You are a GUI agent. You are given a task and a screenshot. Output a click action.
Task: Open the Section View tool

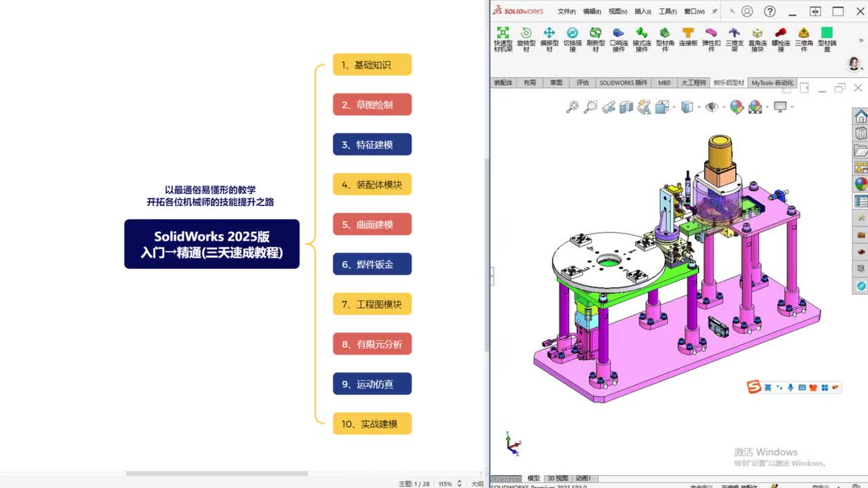tap(626, 107)
